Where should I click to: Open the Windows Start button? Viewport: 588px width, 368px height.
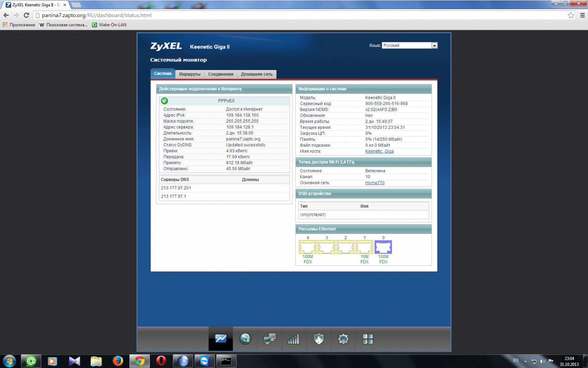9,361
